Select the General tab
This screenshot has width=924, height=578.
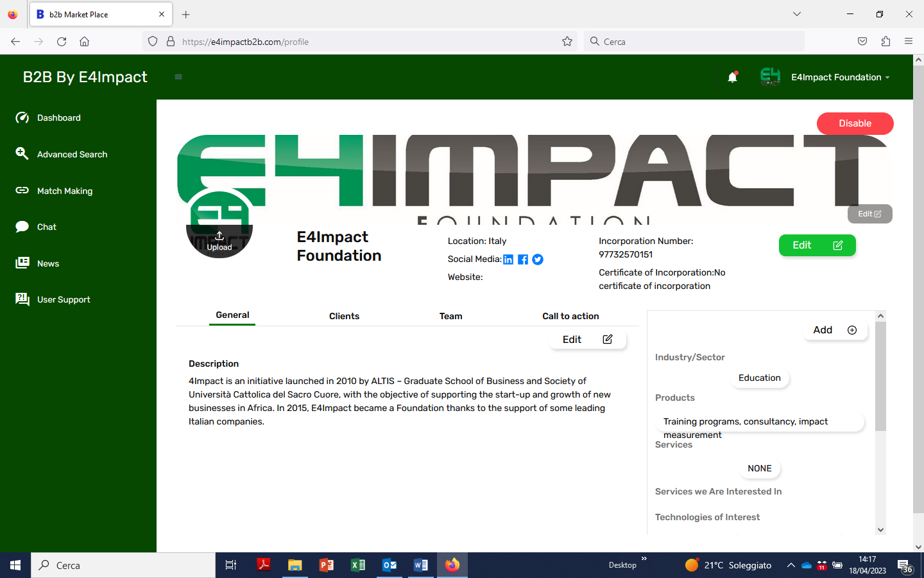[x=232, y=315]
